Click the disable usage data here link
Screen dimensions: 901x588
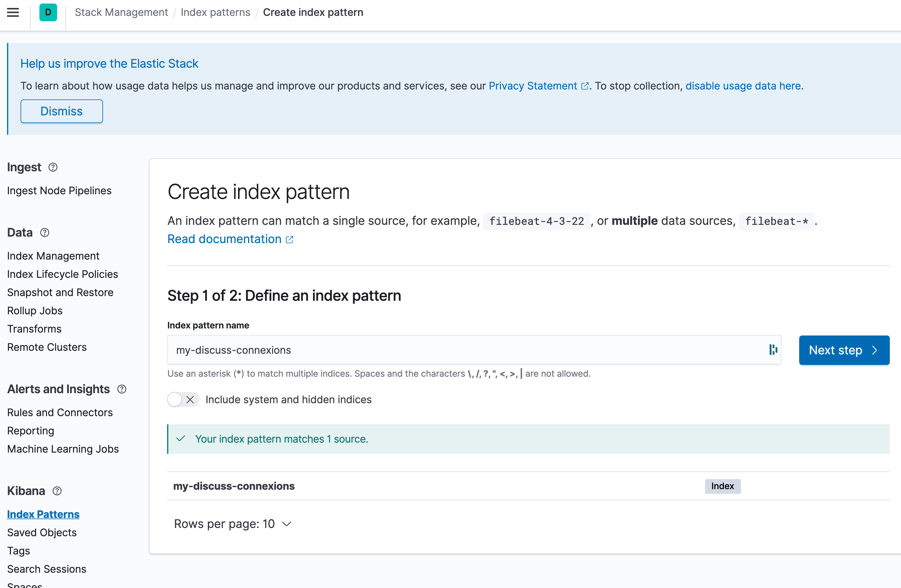pyautogui.click(x=743, y=86)
